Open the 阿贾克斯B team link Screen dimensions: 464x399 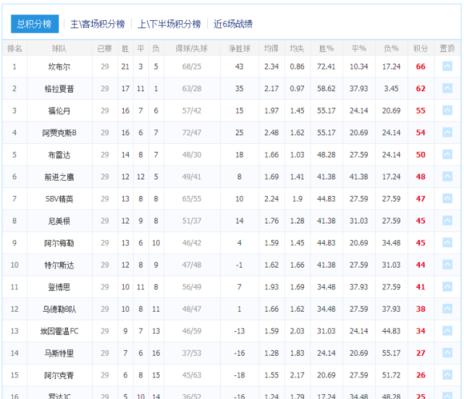coord(59,133)
